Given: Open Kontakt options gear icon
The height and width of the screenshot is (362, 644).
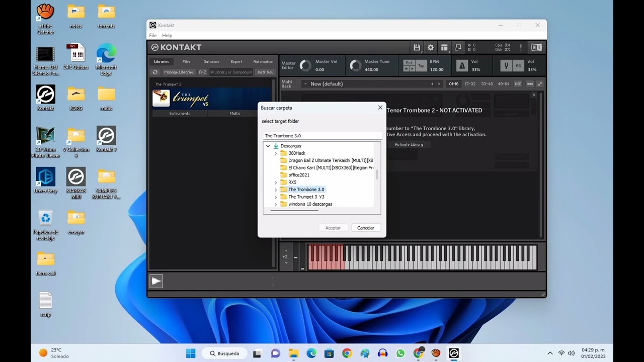Looking at the screenshot, I should coord(431,47).
